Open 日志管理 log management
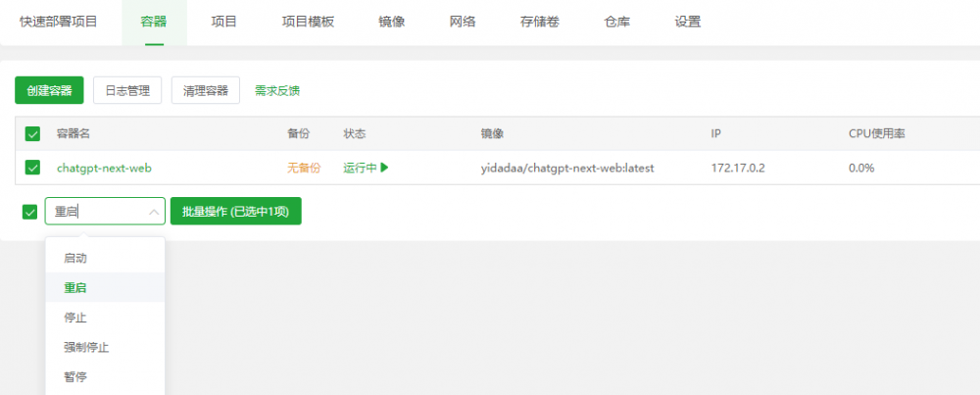The width and height of the screenshot is (980, 395). (x=127, y=90)
